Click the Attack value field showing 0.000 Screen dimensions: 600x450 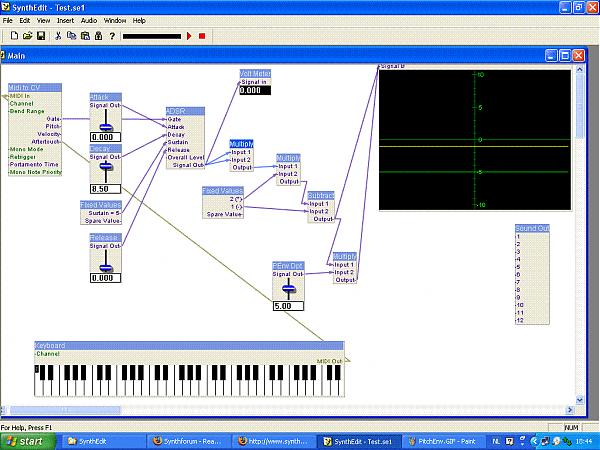[x=106, y=137]
